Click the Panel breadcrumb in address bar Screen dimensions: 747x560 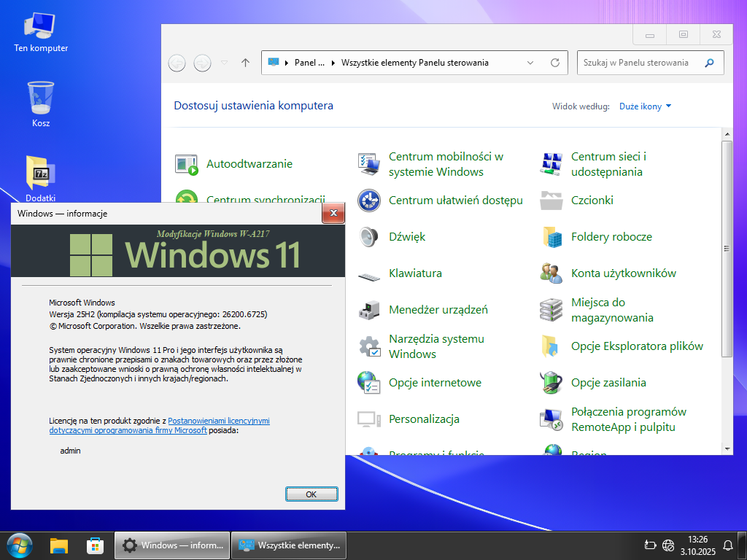pos(309,63)
